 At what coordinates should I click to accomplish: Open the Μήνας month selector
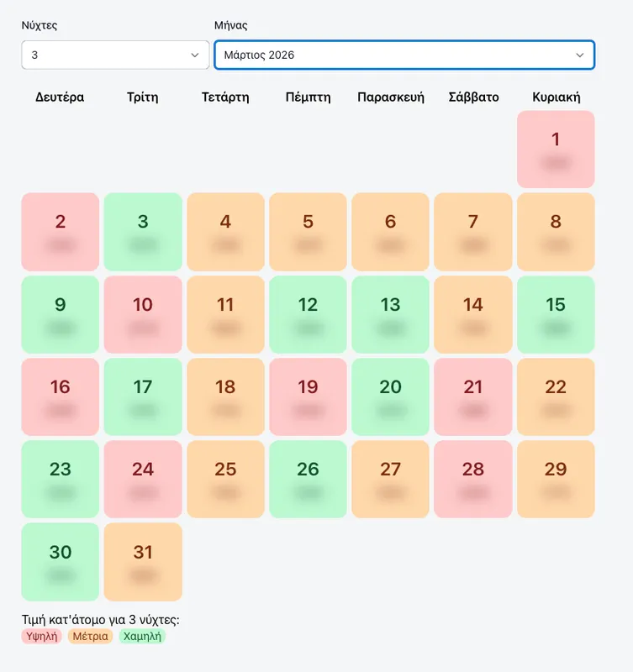404,54
